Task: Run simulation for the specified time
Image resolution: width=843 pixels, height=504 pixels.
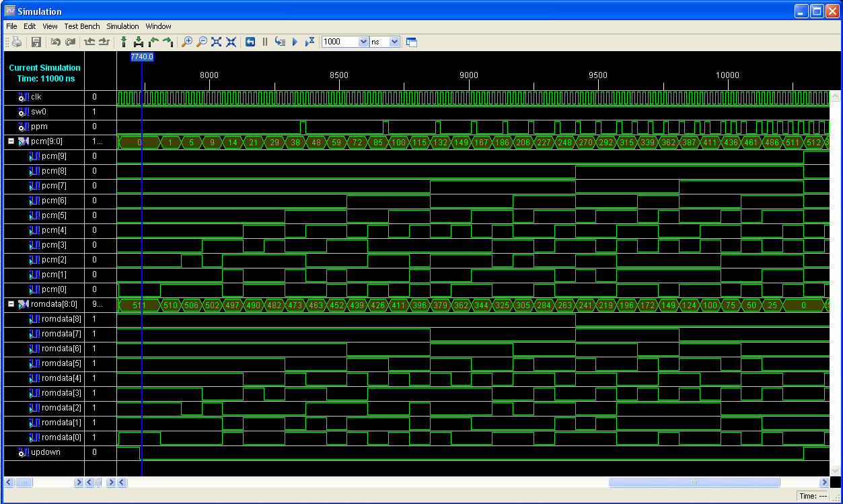Action: [x=309, y=42]
